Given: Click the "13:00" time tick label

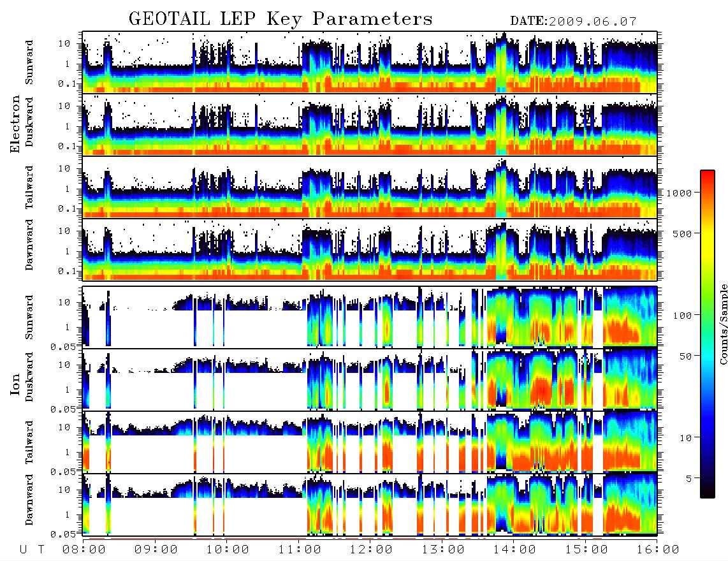Looking at the screenshot, I should coord(444,550).
